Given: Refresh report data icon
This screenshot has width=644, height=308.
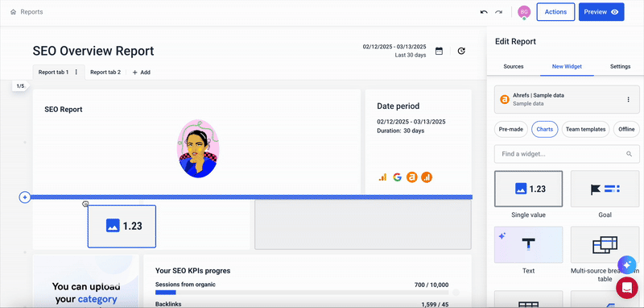Looking at the screenshot, I should tap(461, 51).
